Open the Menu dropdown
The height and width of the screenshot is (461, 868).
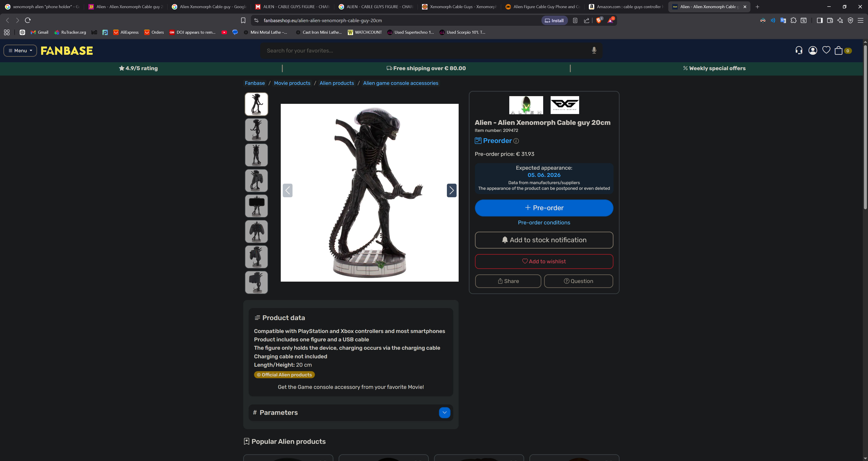point(20,51)
